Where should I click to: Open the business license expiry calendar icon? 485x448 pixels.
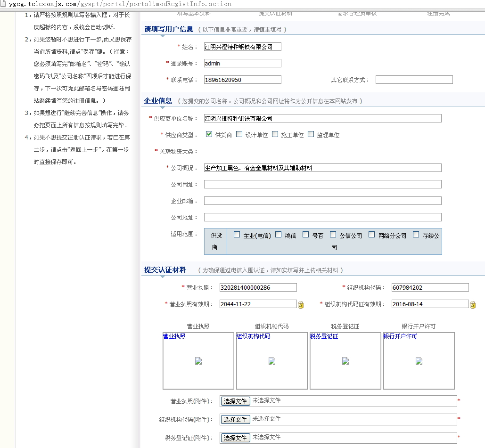click(300, 305)
